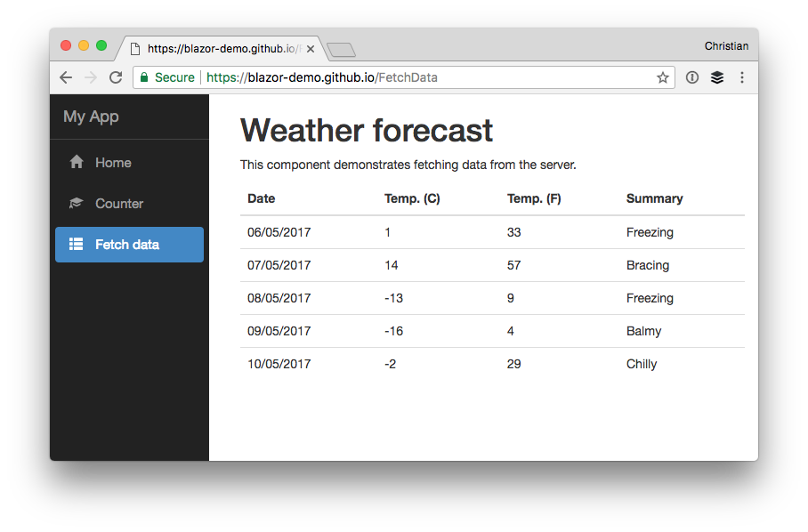Screen dimensions: 808x532
Task: Click the Fetch data list icon
Action: [77, 245]
